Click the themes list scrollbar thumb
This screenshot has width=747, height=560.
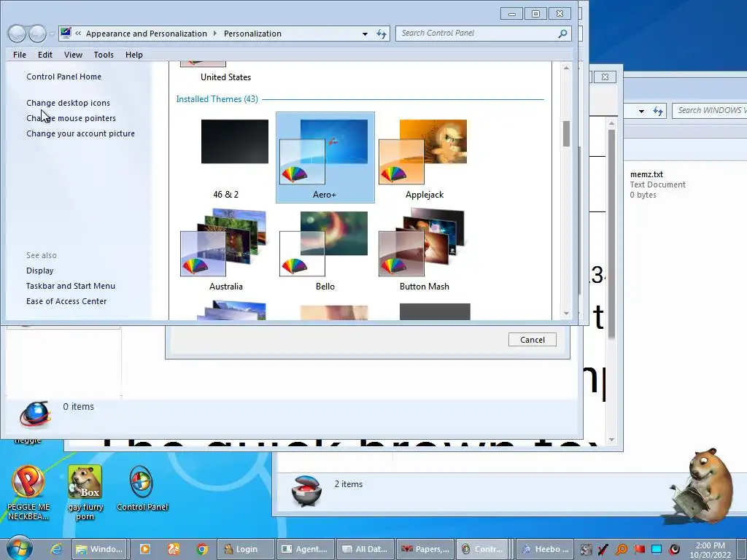coord(566,134)
